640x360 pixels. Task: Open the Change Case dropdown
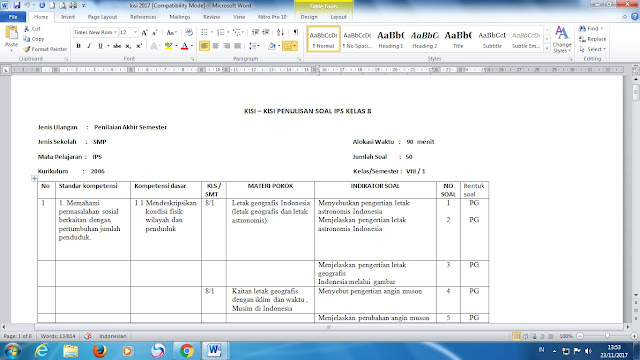pos(171,32)
